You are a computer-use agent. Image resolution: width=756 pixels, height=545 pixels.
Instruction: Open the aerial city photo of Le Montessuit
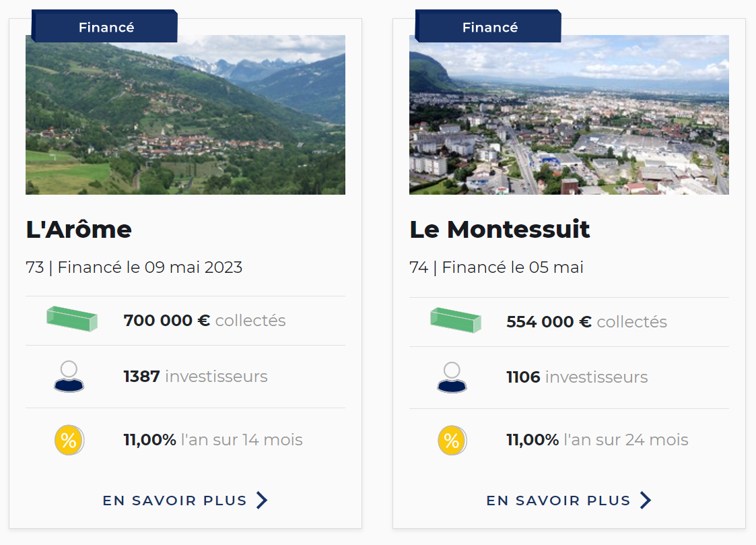pos(569,115)
